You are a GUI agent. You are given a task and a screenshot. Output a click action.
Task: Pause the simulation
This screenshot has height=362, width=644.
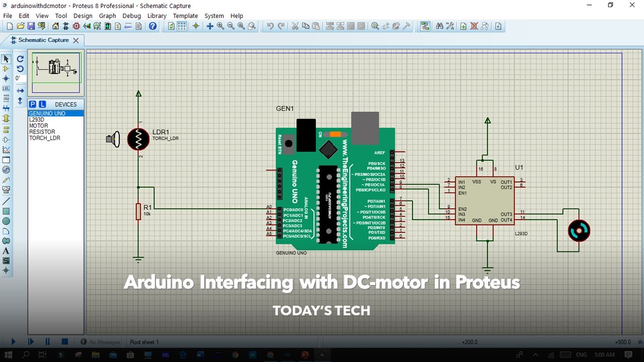pos(48,341)
